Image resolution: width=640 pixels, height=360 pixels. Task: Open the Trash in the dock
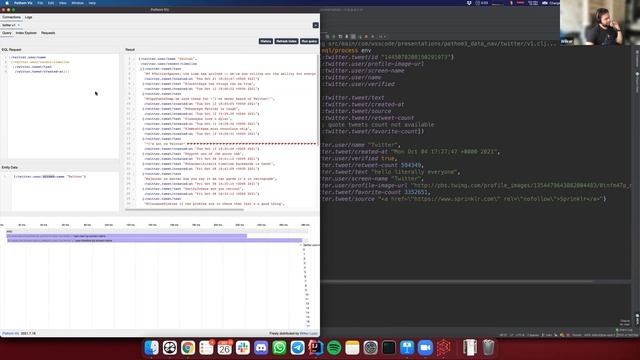point(488,348)
